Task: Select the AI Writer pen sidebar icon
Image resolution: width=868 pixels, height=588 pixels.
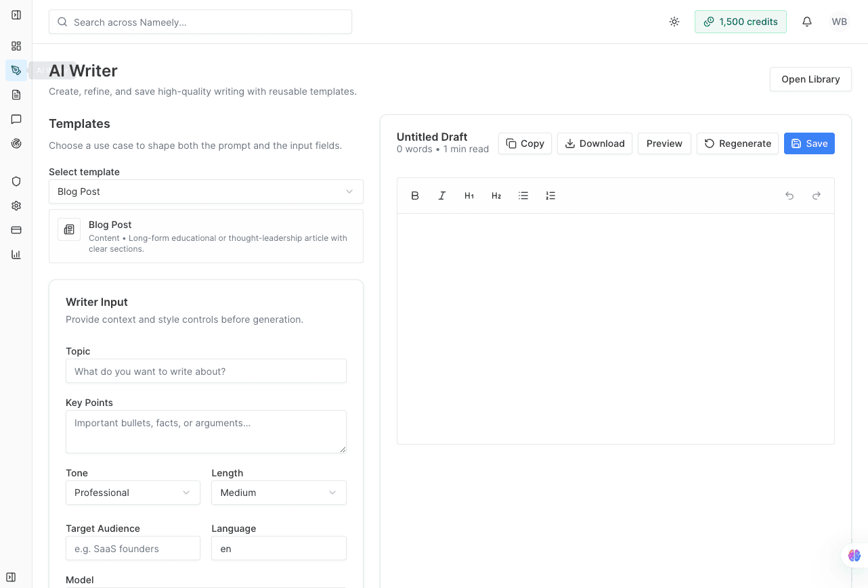Action: 16,70
